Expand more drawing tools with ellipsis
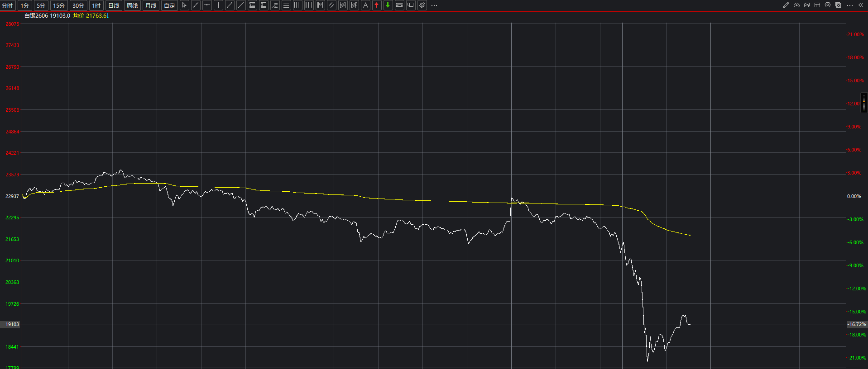The width and height of the screenshot is (868, 369). pos(434,5)
